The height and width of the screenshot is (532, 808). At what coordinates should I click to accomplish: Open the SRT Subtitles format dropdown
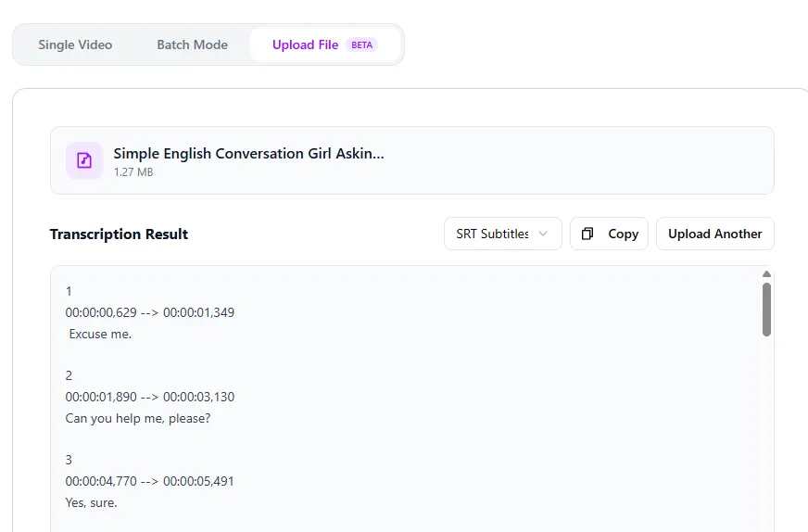coord(503,234)
